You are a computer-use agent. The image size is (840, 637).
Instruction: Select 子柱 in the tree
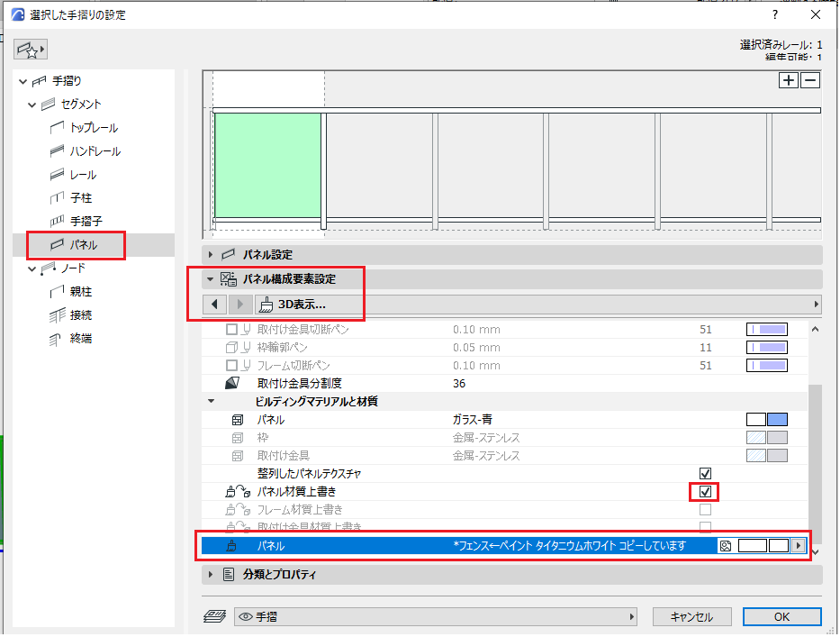click(81, 198)
